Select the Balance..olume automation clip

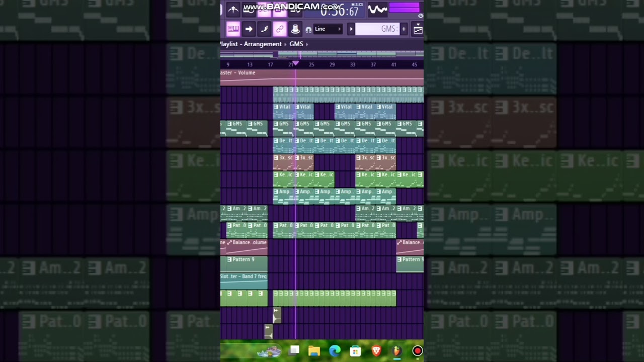pyautogui.click(x=247, y=247)
